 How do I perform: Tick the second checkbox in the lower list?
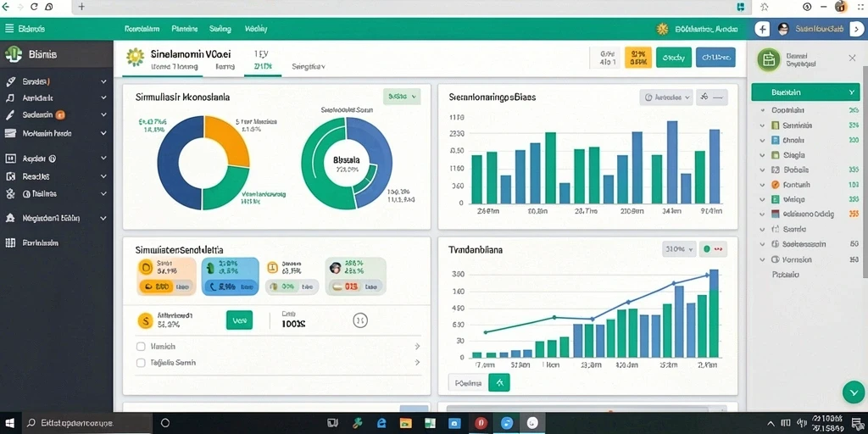[x=141, y=363]
